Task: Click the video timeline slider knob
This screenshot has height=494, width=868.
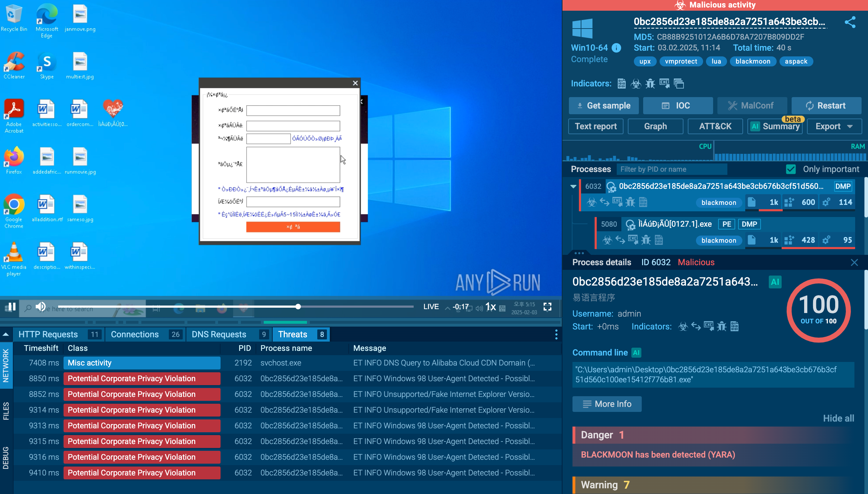Action: coord(298,307)
